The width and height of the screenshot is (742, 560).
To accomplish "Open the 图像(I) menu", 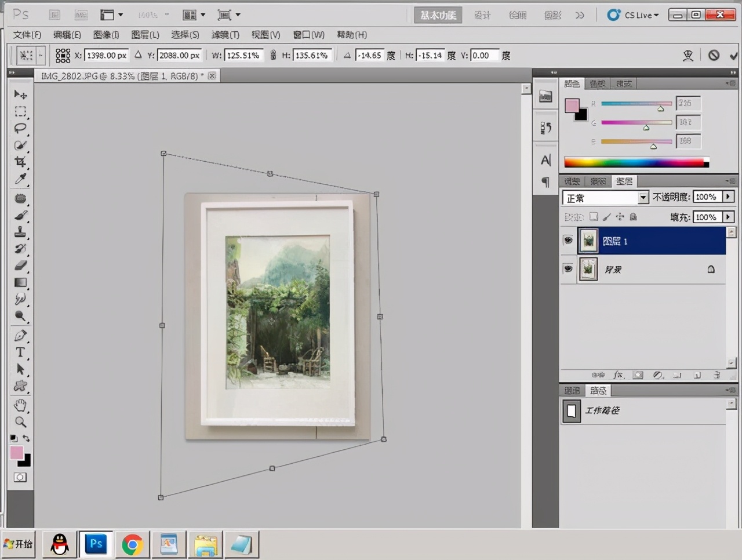I will (106, 35).
